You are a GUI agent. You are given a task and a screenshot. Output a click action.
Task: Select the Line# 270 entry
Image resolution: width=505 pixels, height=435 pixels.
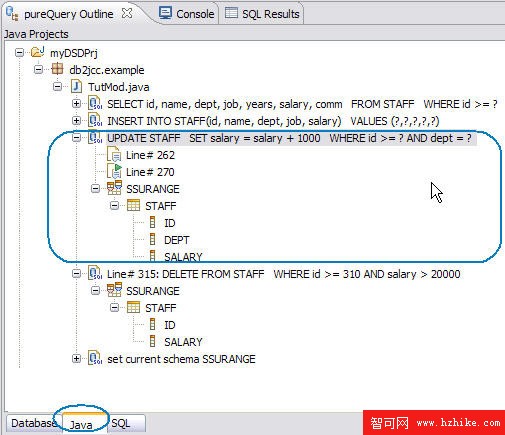pyautogui.click(x=150, y=172)
